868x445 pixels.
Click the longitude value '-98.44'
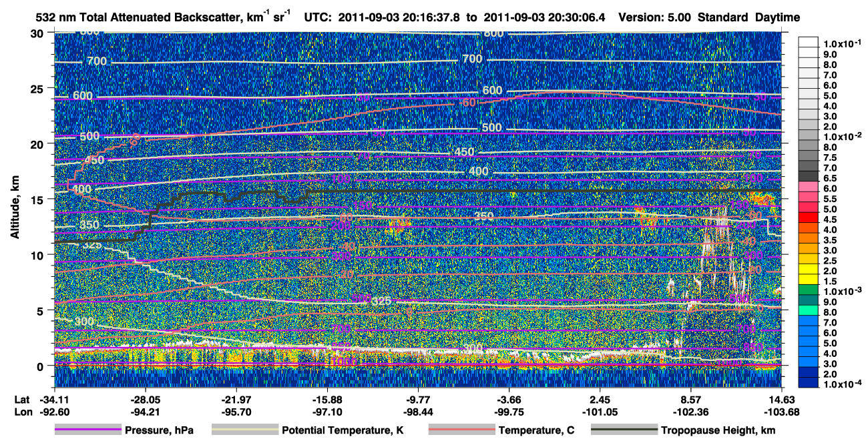coord(418,411)
